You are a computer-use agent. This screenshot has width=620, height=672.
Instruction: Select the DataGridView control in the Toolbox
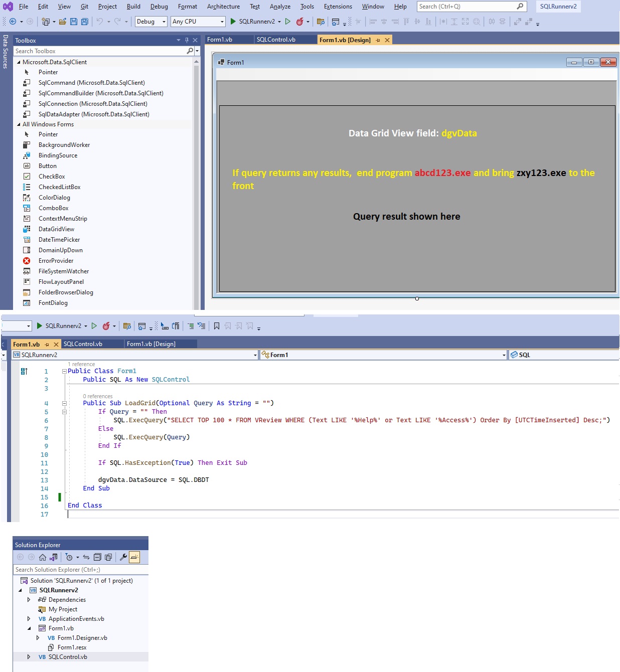[56, 229]
